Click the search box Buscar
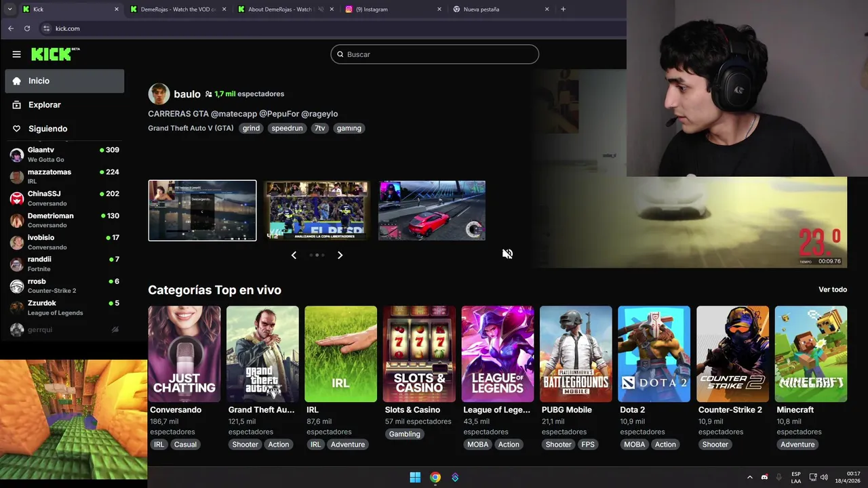Screen dimensions: 868x488 435,54
